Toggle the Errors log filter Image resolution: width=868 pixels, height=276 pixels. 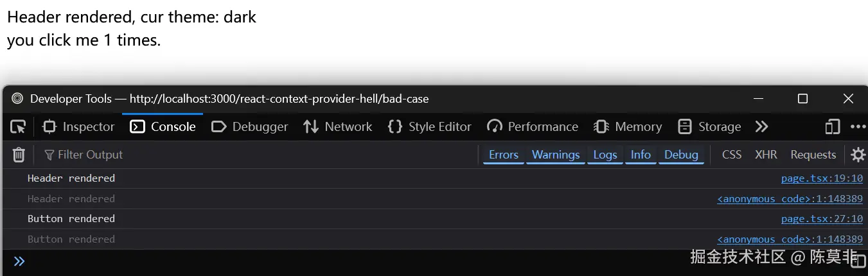click(503, 155)
